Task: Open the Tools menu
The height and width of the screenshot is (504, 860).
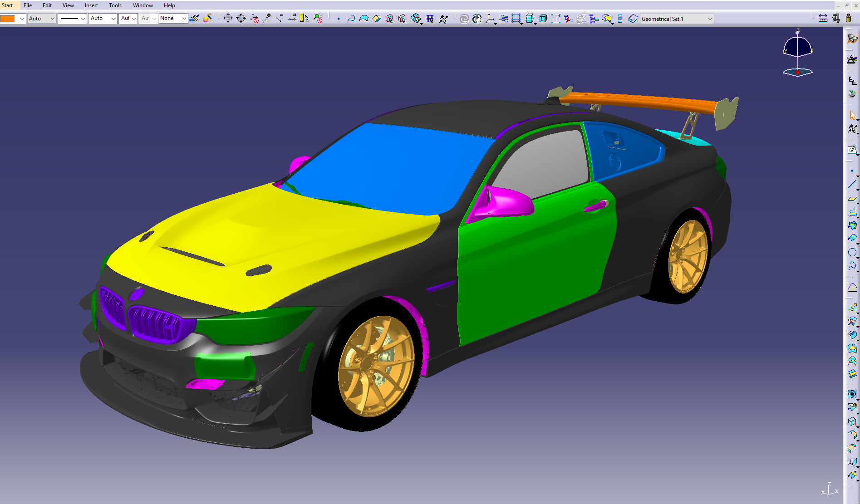Action: (115, 5)
